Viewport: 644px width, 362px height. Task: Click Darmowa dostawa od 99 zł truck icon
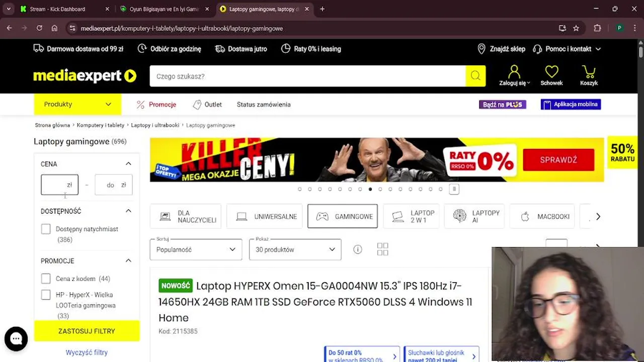[x=38, y=49]
